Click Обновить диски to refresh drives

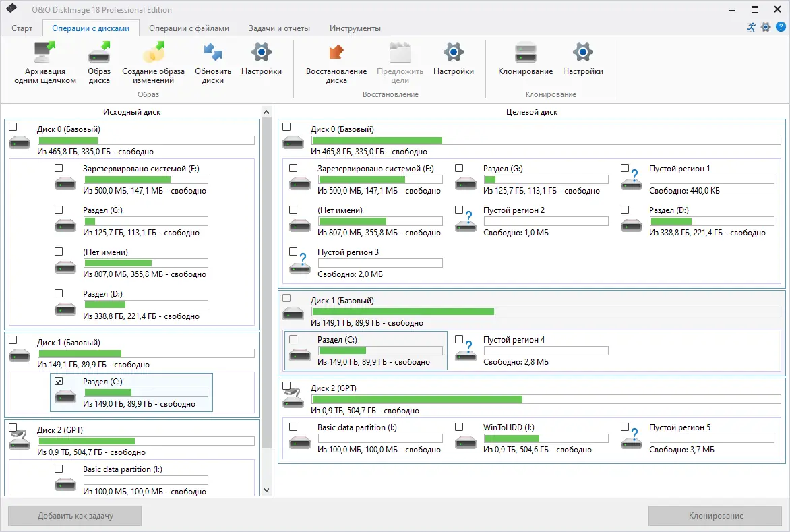[x=212, y=53]
